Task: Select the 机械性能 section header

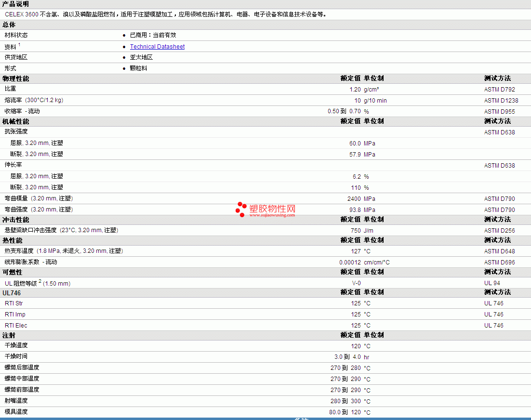Action: pyautogui.click(x=15, y=121)
